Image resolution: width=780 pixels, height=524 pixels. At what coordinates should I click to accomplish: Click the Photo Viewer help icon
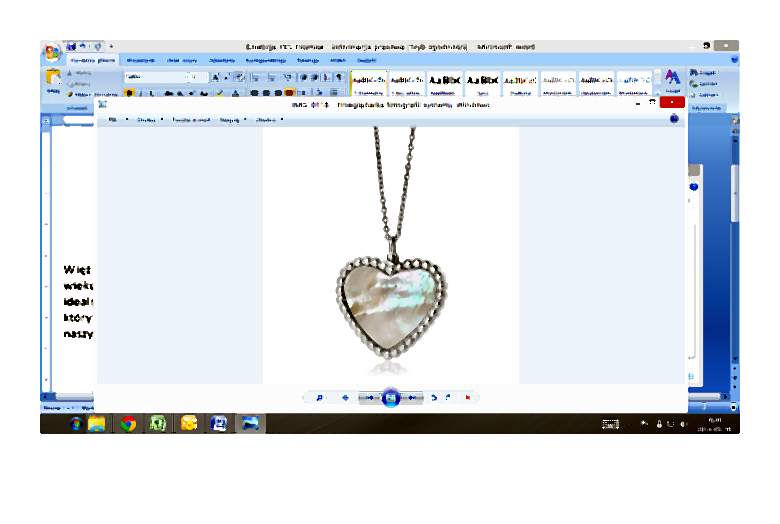point(674,119)
